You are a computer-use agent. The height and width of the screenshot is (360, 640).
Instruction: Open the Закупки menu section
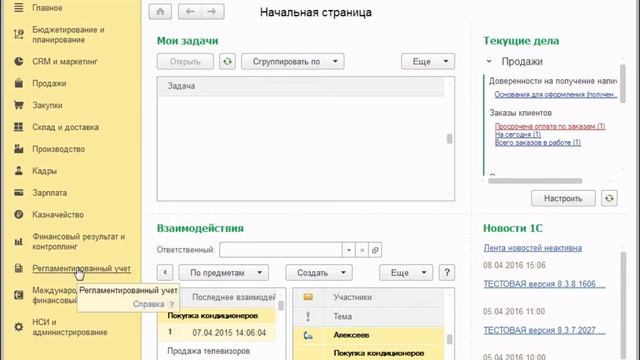pos(47,105)
